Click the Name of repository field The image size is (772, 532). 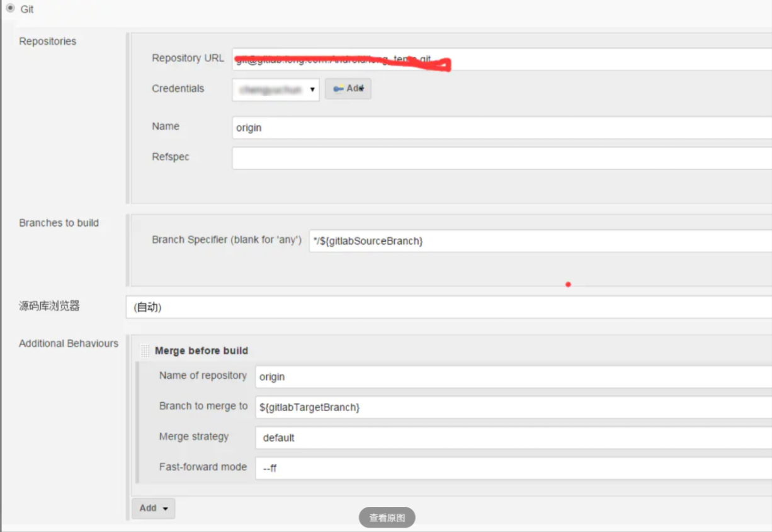pos(513,377)
